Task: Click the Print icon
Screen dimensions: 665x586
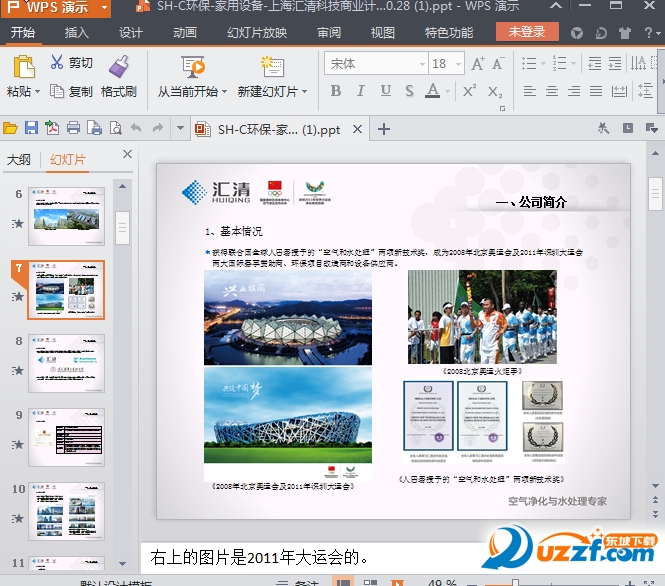Action: [73, 128]
